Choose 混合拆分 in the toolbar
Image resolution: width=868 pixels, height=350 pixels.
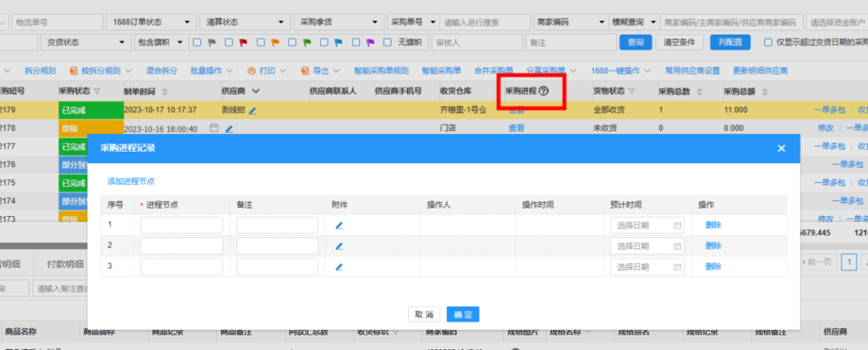[161, 71]
